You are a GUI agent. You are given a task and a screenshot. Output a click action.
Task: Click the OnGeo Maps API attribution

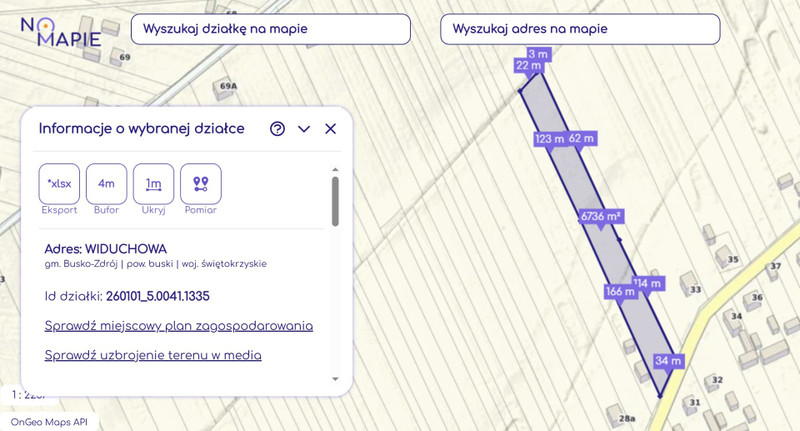click(50, 422)
